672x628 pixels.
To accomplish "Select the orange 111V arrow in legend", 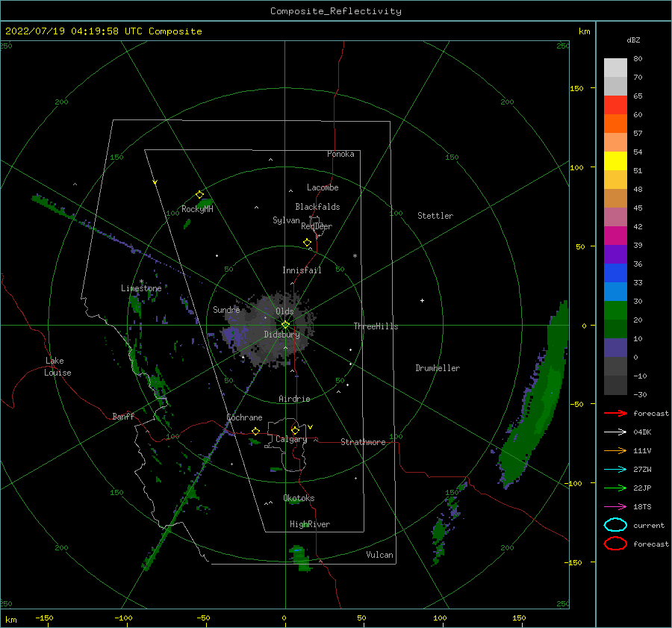I will click(615, 450).
